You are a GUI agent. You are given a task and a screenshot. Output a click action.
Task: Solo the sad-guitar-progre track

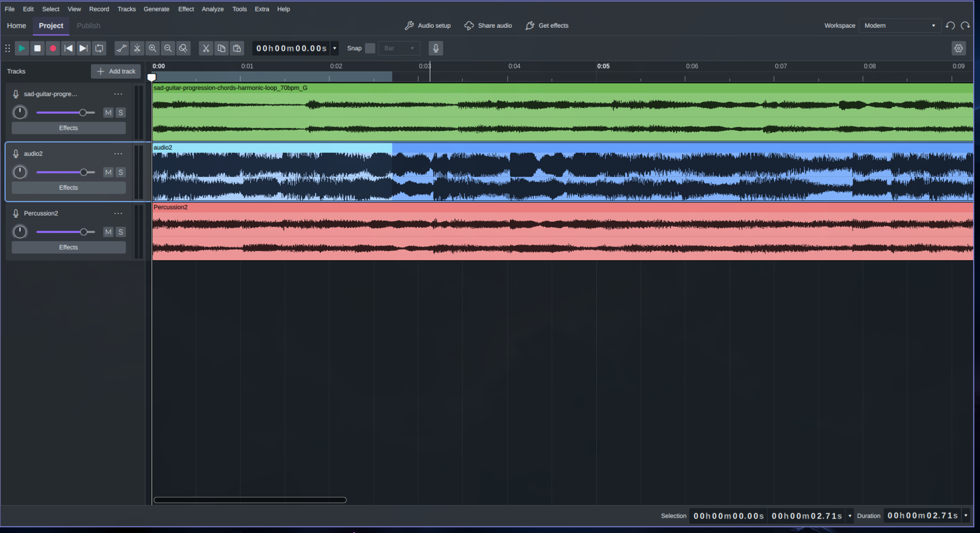point(121,113)
